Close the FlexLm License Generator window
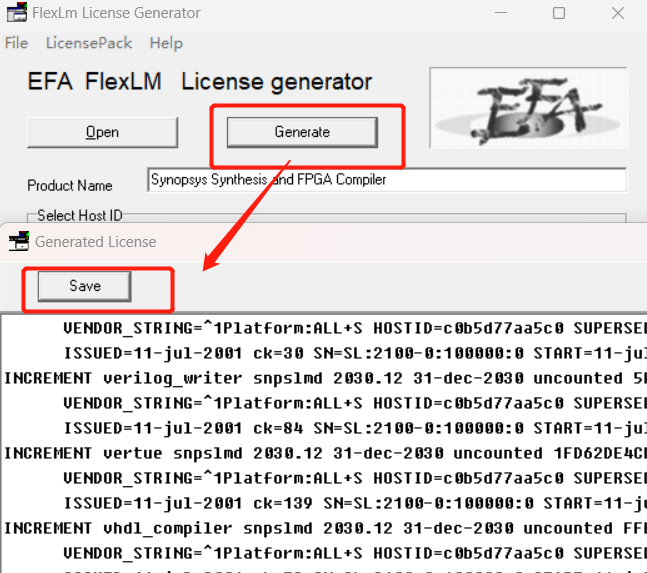Screen dimensions: 647x573 pyautogui.click(x=618, y=13)
